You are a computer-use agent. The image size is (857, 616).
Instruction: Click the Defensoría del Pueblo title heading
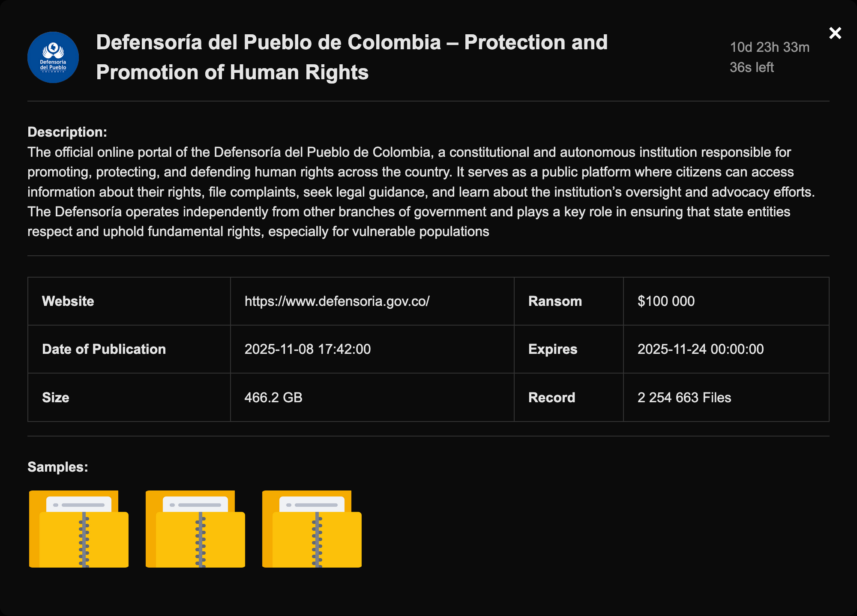(351, 57)
